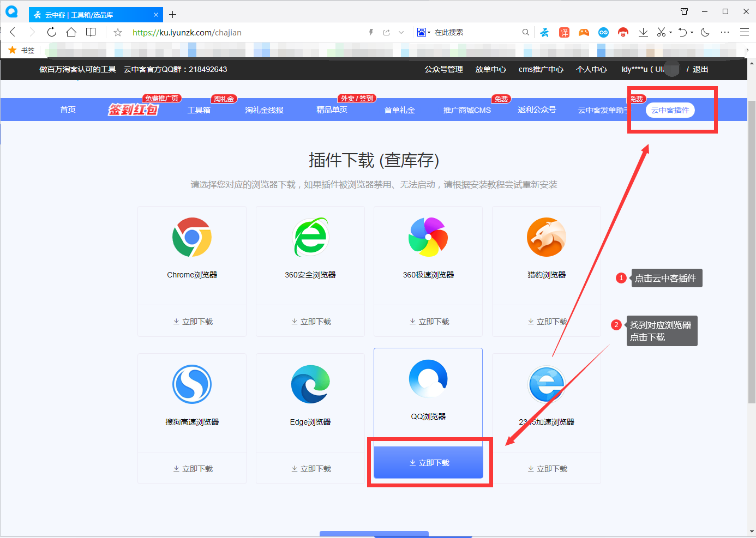Click 立即下载 for QQ浏览器
The width and height of the screenshot is (756, 538).
point(428,462)
